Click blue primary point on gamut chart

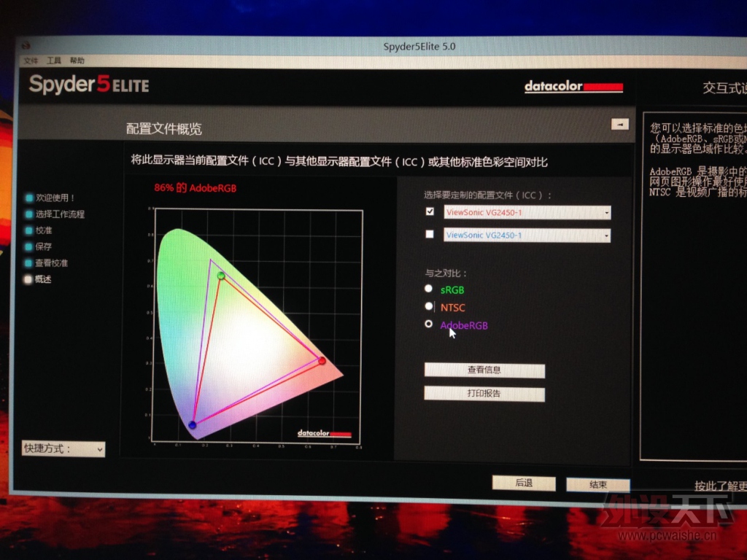pos(193,425)
